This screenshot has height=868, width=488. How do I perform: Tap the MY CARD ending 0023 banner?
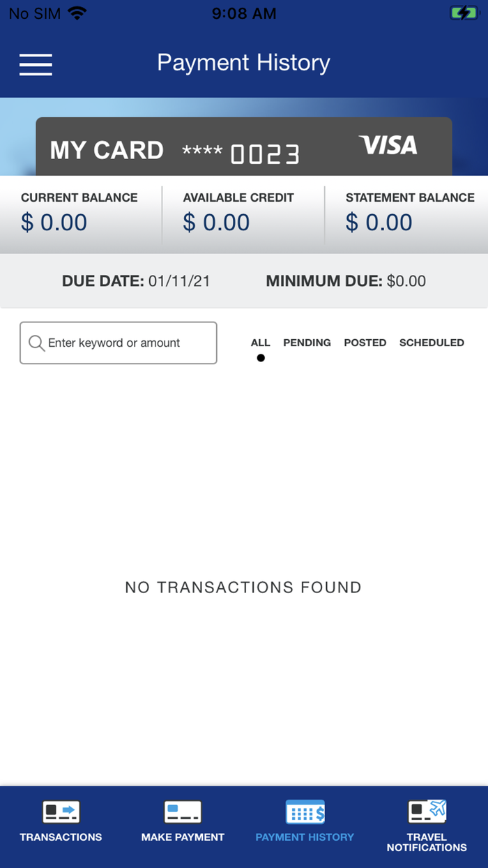244,147
